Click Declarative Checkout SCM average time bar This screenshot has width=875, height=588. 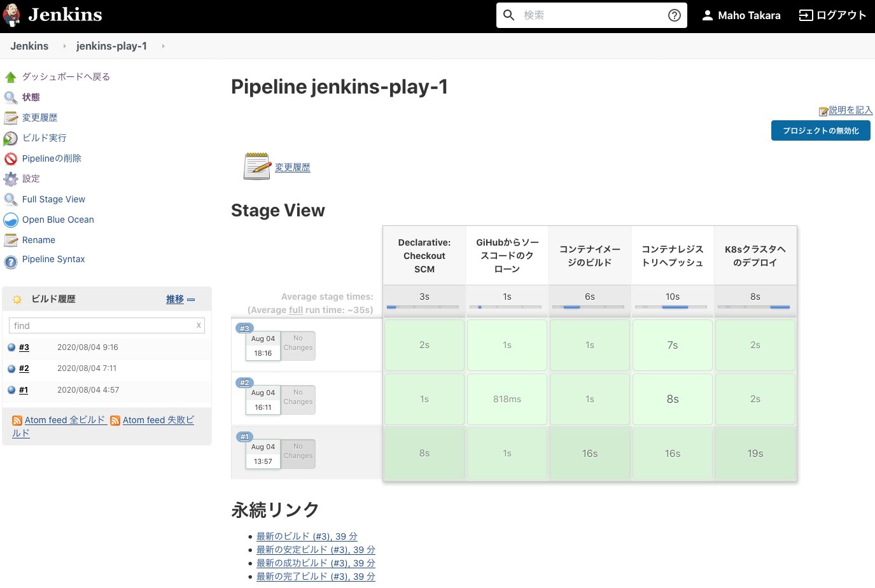coord(424,307)
